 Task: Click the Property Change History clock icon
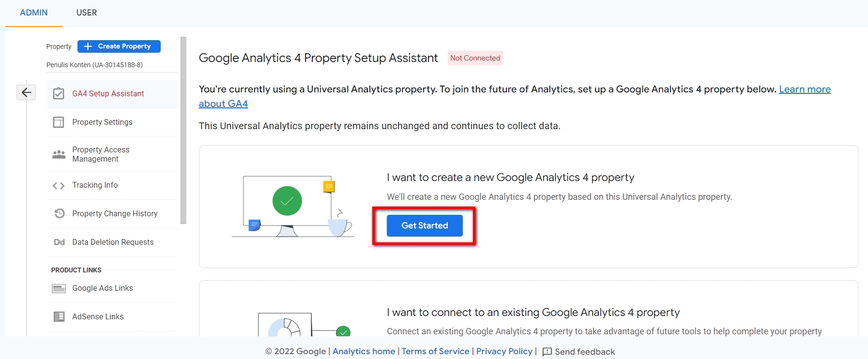coord(59,213)
